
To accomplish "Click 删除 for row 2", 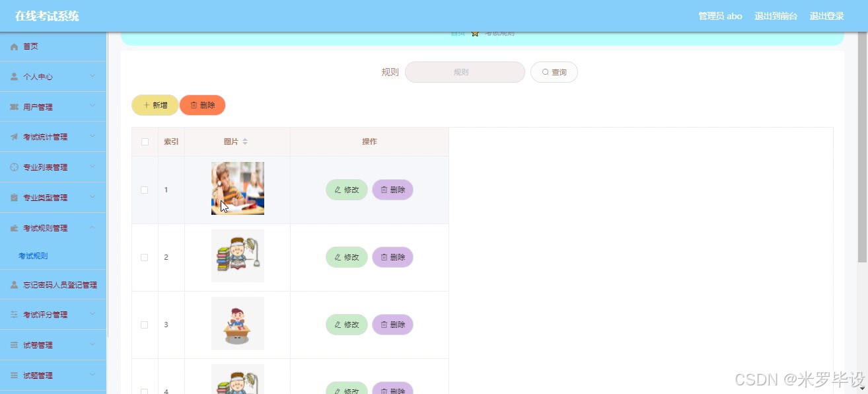I will pos(393,257).
